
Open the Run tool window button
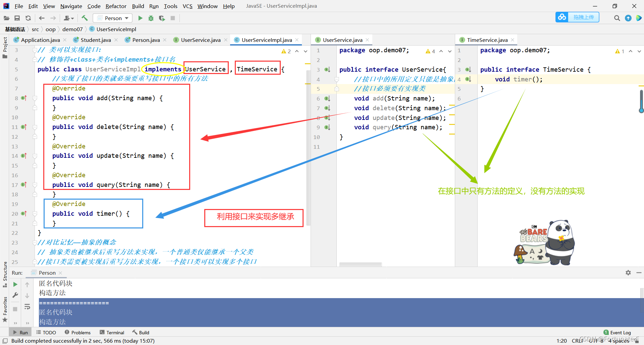20,332
